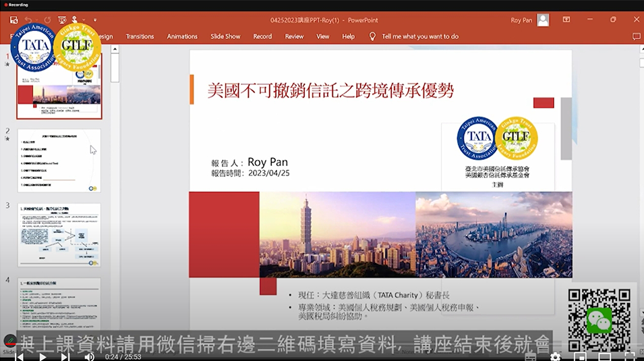644x361 pixels.
Task: Open the View ribbon tab
Action: (x=322, y=36)
